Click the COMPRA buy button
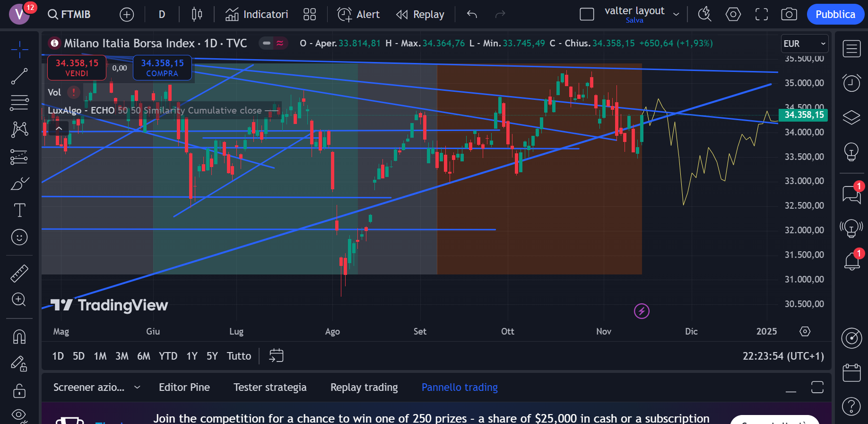This screenshot has height=424, width=868. 162,68
